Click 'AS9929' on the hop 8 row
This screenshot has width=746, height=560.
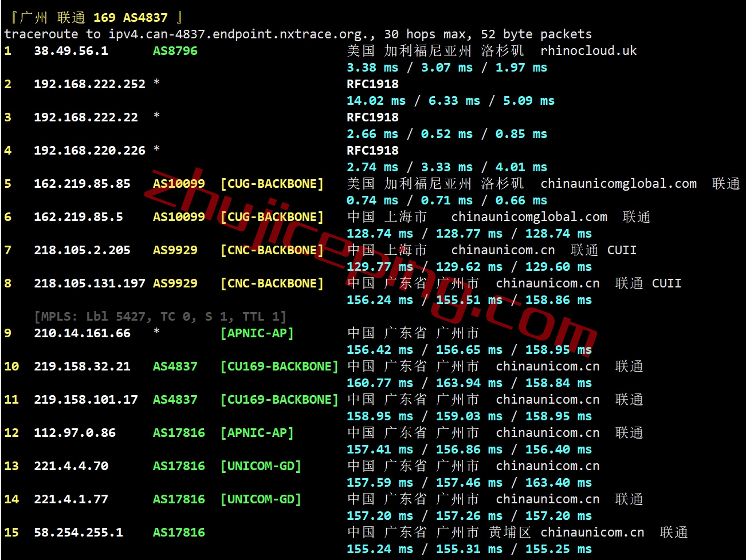(x=175, y=283)
